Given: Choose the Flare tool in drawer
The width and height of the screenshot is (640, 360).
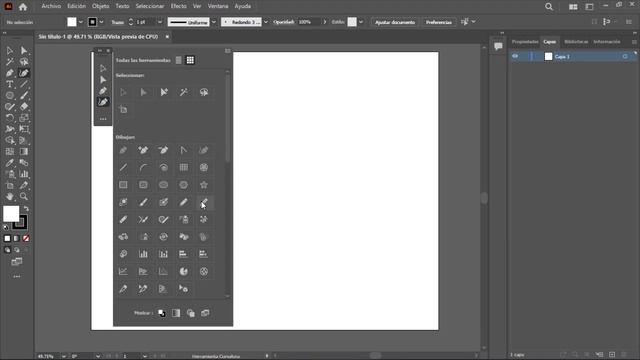Looking at the screenshot, I should (123, 202).
